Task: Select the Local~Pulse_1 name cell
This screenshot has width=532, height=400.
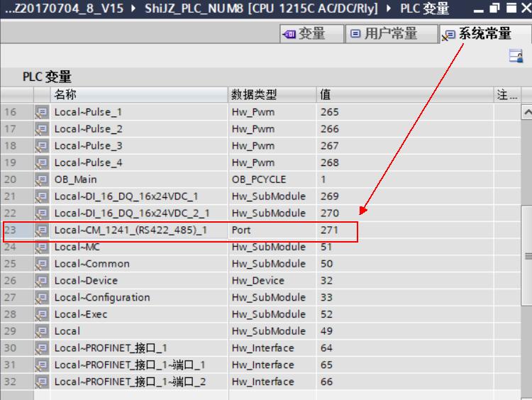Action: 139,112
